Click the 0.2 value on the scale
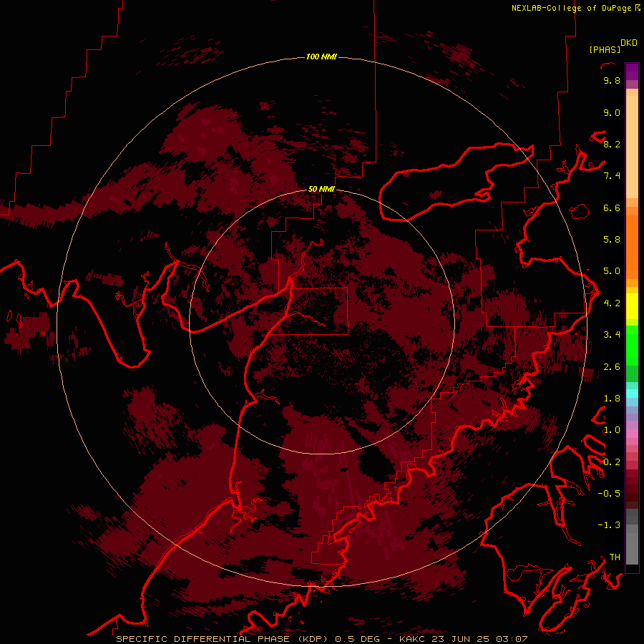The width and height of the screenshot is (644, 644). [612, 462]
